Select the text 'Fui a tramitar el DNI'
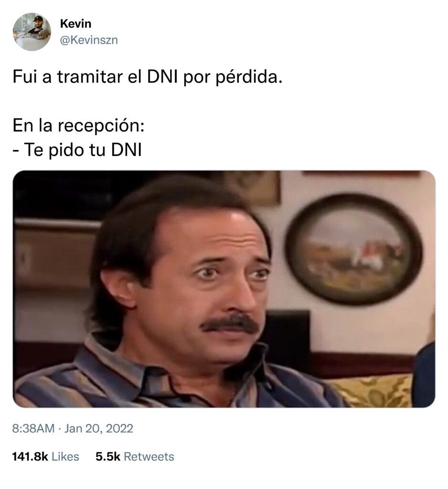Screen dimensions: 448x489 95,76
